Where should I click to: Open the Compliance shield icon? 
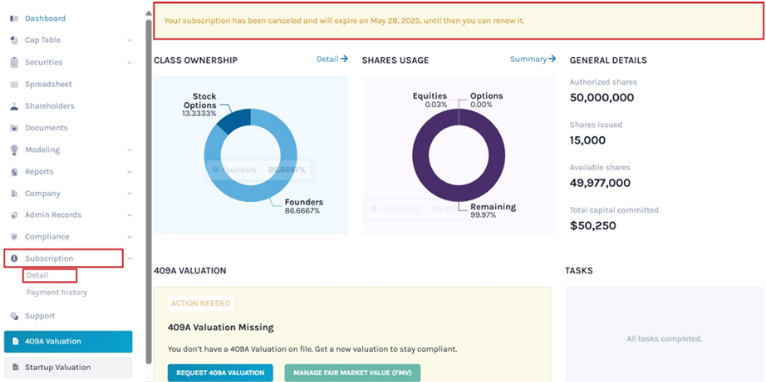(14, 236)
